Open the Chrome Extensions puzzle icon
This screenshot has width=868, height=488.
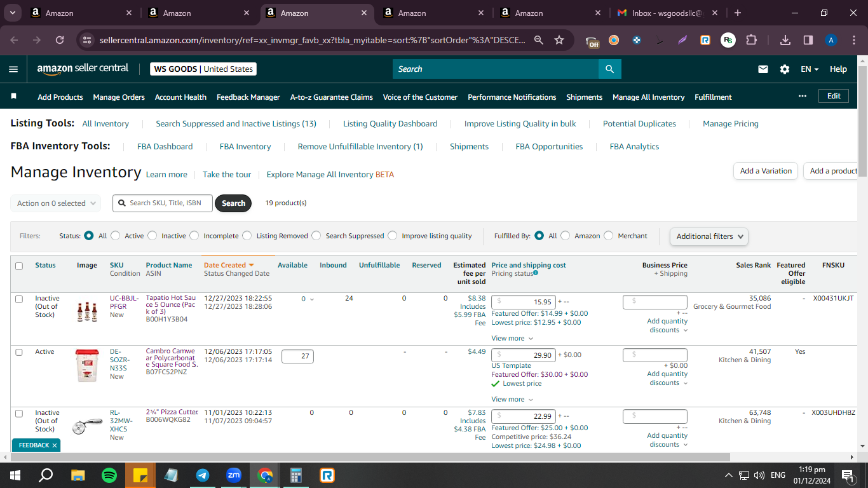(751, 40)
